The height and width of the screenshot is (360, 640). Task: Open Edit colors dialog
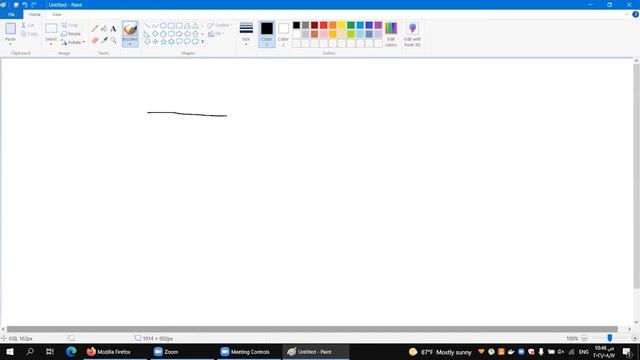391,34
